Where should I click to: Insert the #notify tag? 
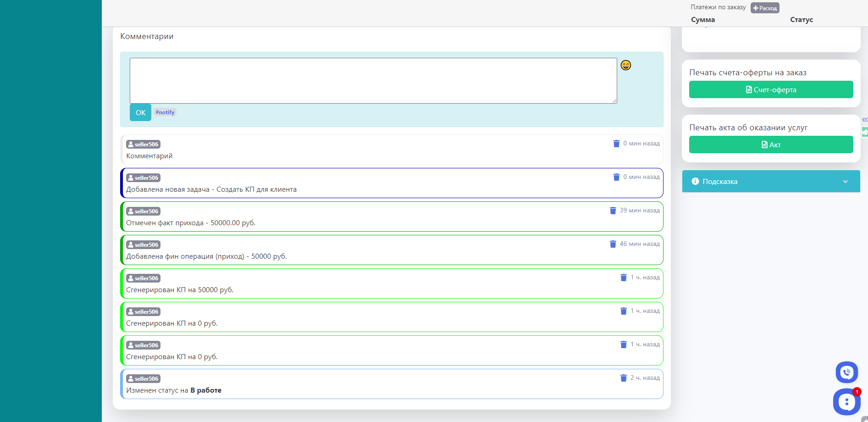(165, 112)
